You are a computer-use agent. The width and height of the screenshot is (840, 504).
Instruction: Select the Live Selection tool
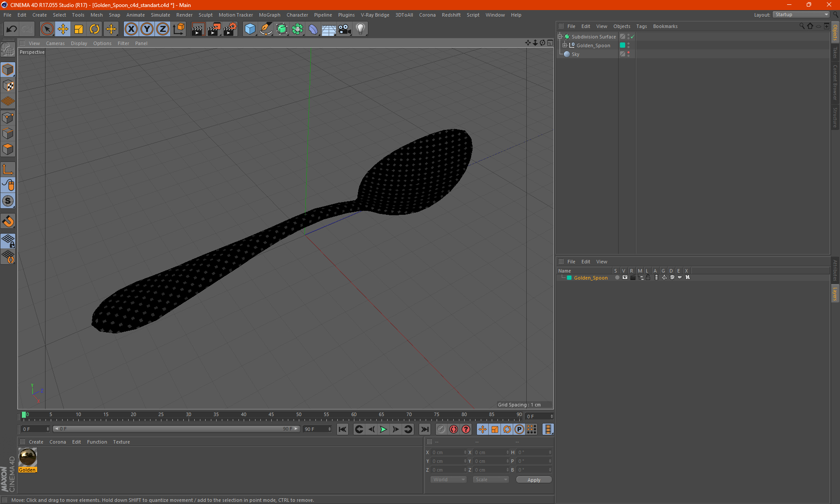pyautogui.click(x=47, y=29)
